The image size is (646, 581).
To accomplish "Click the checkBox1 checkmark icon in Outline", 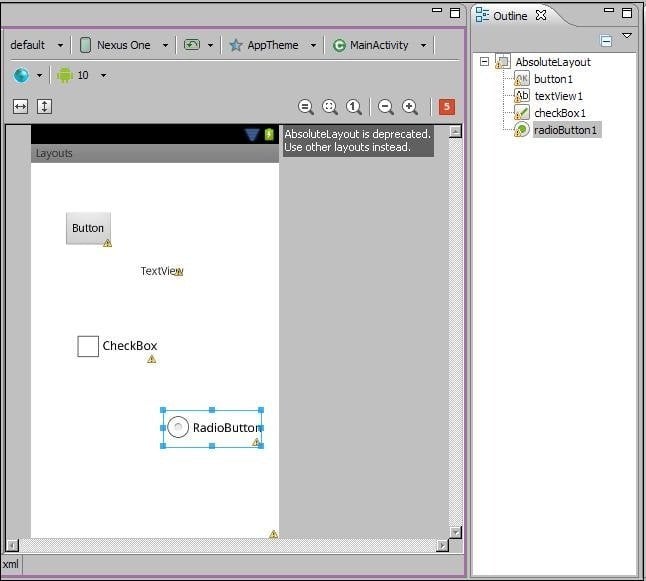I will (x=522, y=112).
